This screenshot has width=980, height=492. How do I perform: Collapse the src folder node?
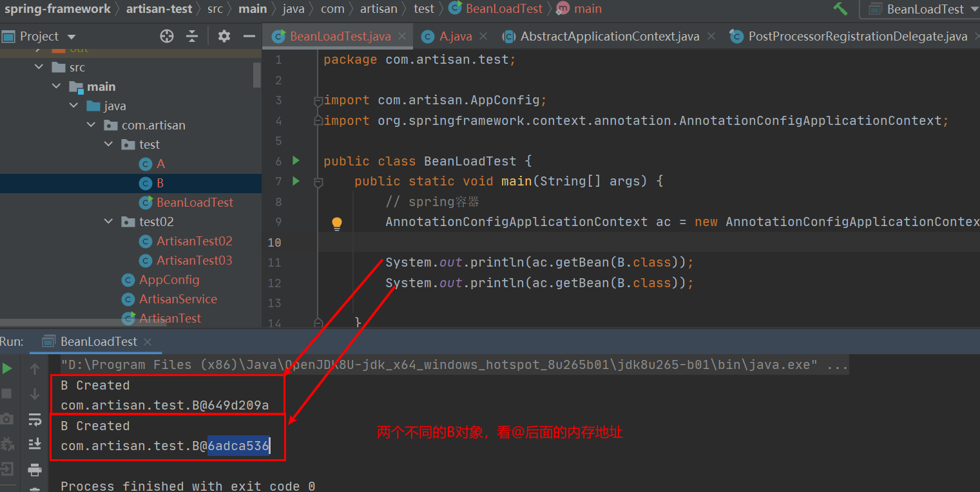click(x=40, y=67)
